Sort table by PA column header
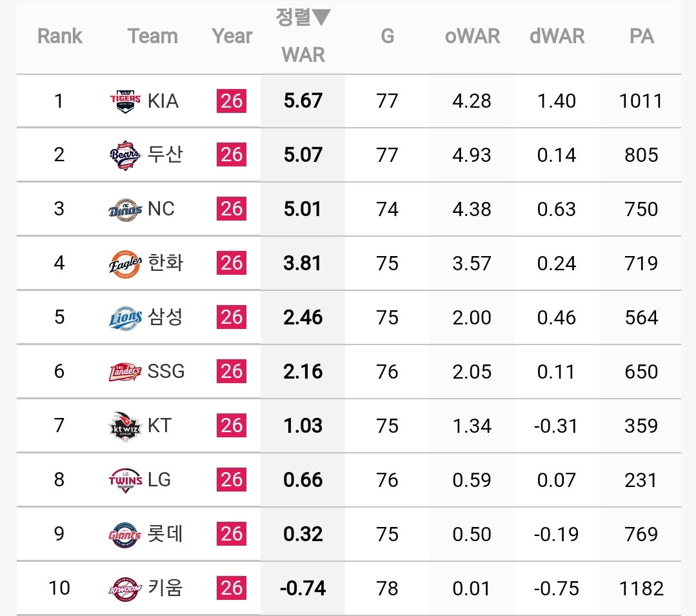The image size is (696, 616). pos(642,36)
